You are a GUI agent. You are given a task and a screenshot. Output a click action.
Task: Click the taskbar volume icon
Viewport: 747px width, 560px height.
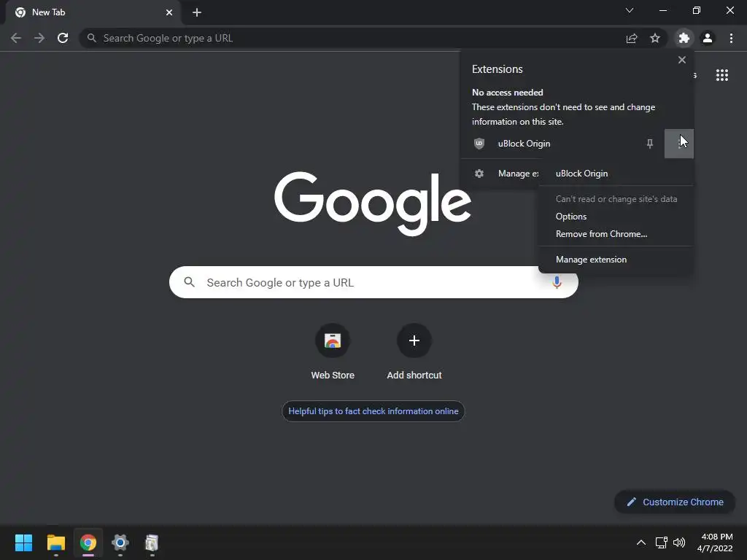[679, 542]
